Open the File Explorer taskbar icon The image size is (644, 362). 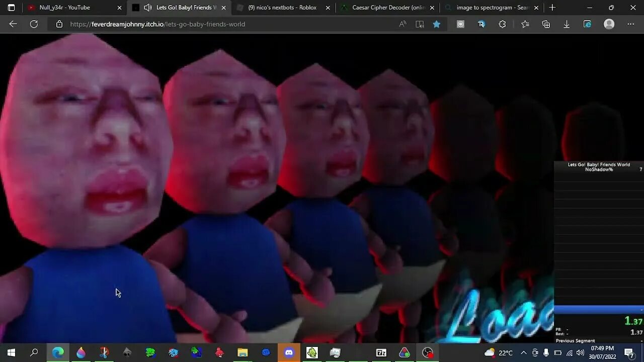point(243,352)
